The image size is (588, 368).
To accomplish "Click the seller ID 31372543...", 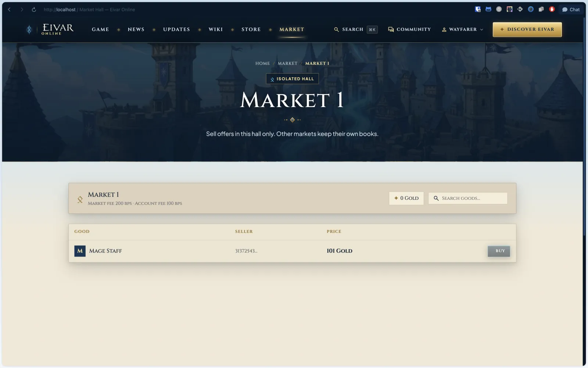I will [246, 251].
